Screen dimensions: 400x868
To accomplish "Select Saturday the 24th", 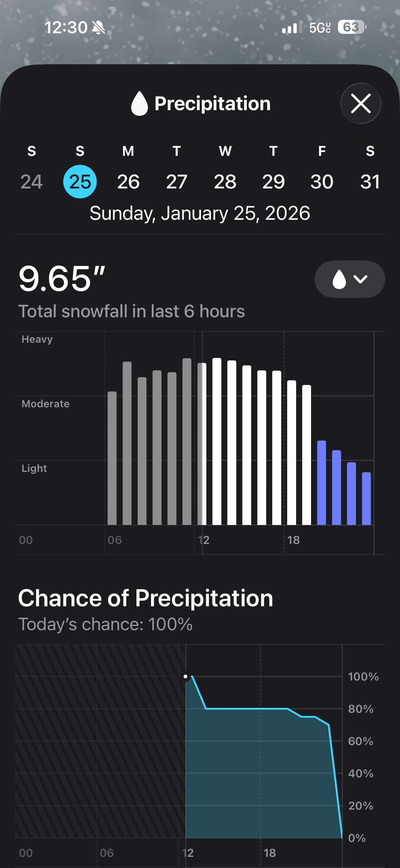I will pos(32,182).
